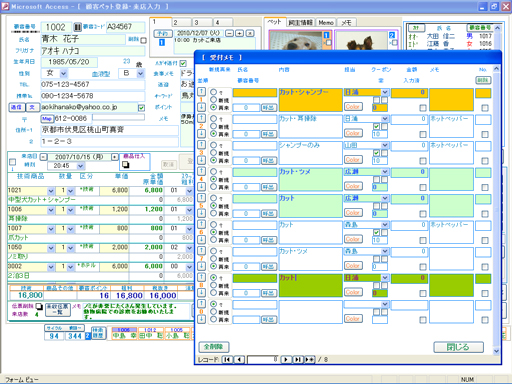The width and height of the screenshot is (512, 384).
Task: Toggle delete checkbox at far right of row 8
Action: pyautogui.click(x=485, y=293)
